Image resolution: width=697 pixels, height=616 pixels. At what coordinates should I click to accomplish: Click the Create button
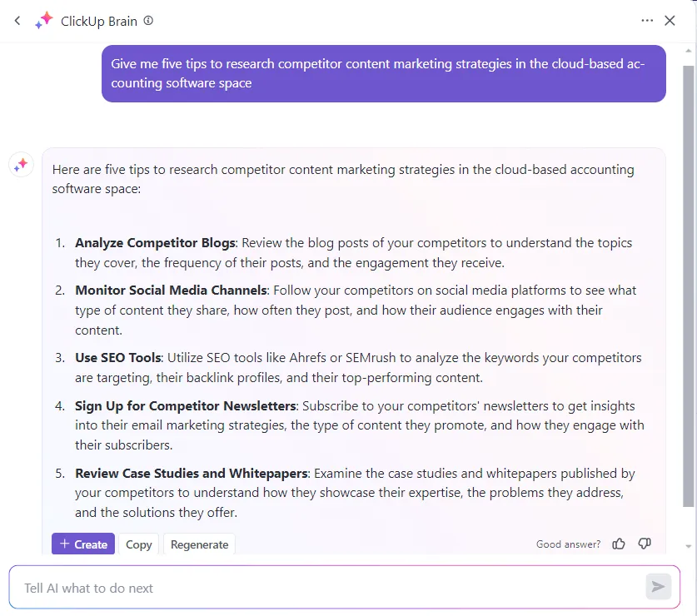pyautogui.click(x=83, y=544)
